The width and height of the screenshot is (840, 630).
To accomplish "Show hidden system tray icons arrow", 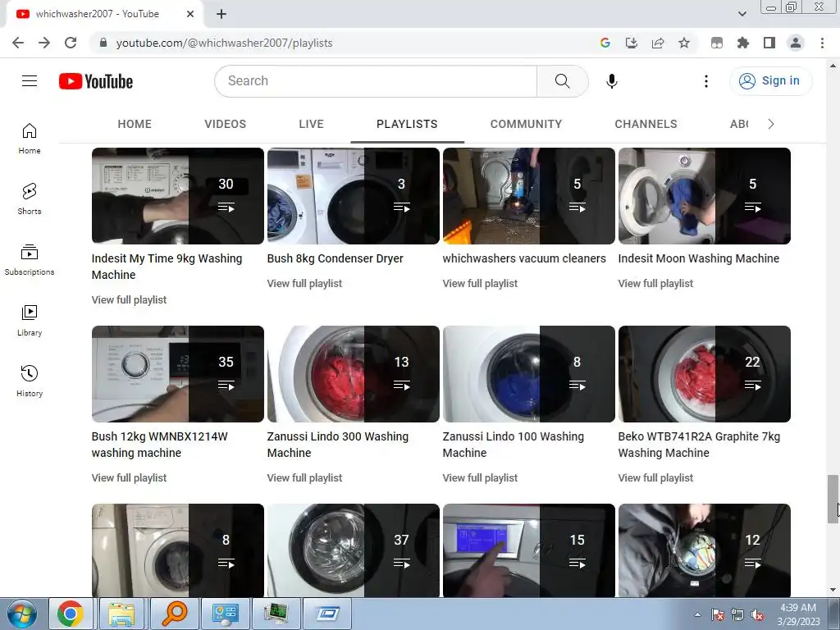I will 697,614.
